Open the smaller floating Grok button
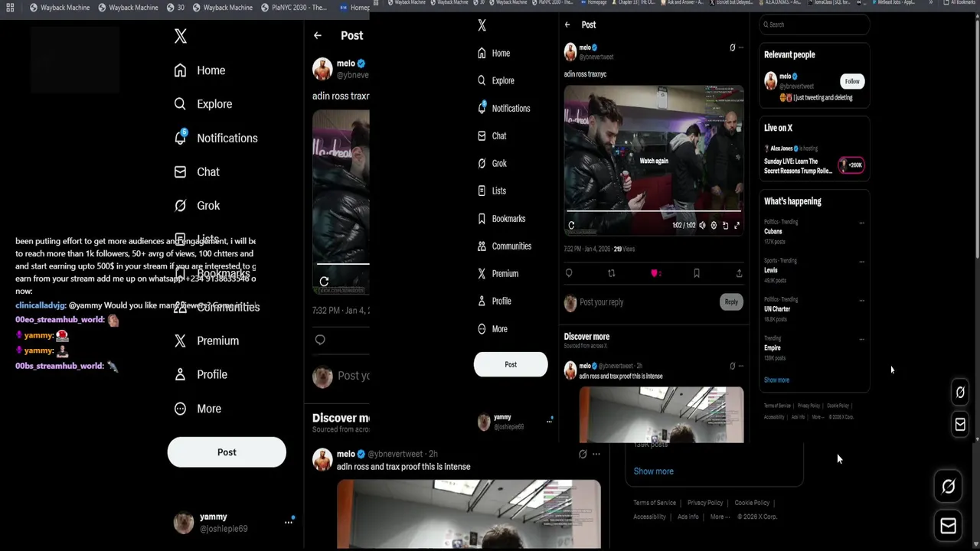Screen dimensions: 980x551 960,393
